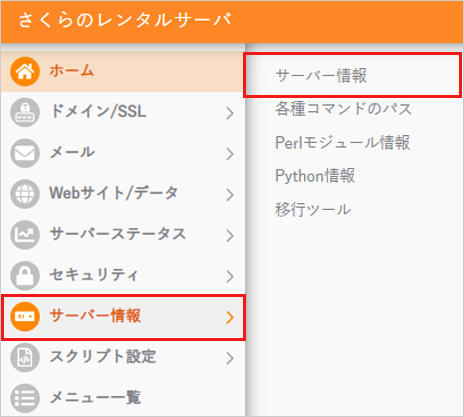Select the Webサイト/データ menu label
The height and width of the screenshot is (417, 464).
(114, 193)
